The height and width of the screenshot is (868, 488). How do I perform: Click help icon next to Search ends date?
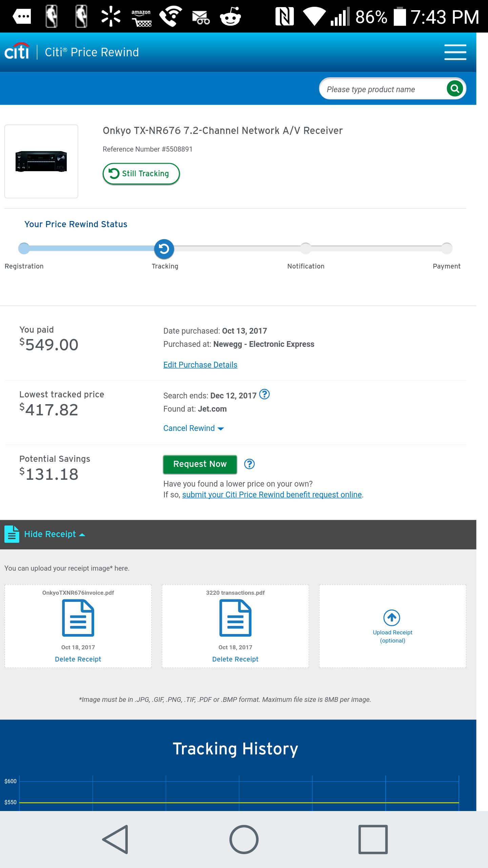(264, 394)
